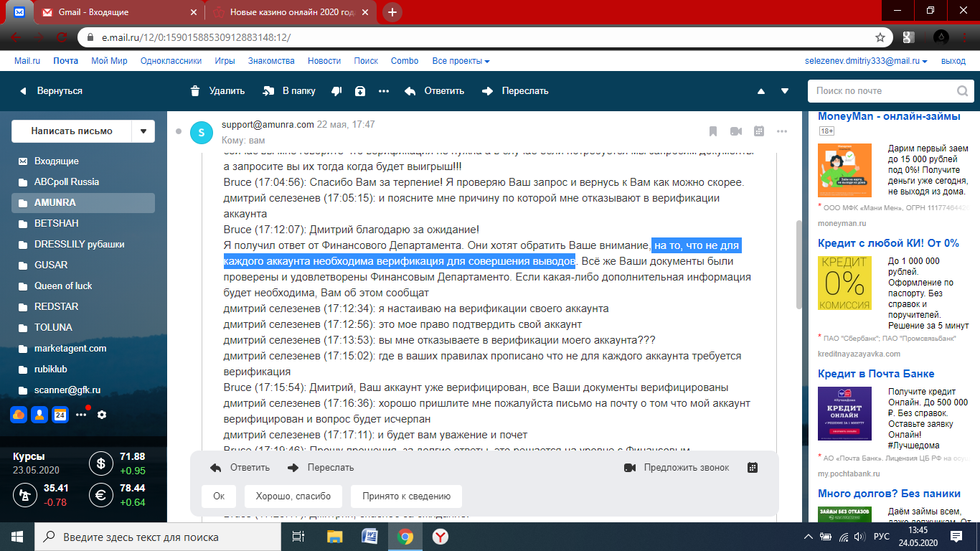Screen dimensions: 980x551
Task: Open the toolbar three-dots more actions menu
Action: click(x=384, y=91)
